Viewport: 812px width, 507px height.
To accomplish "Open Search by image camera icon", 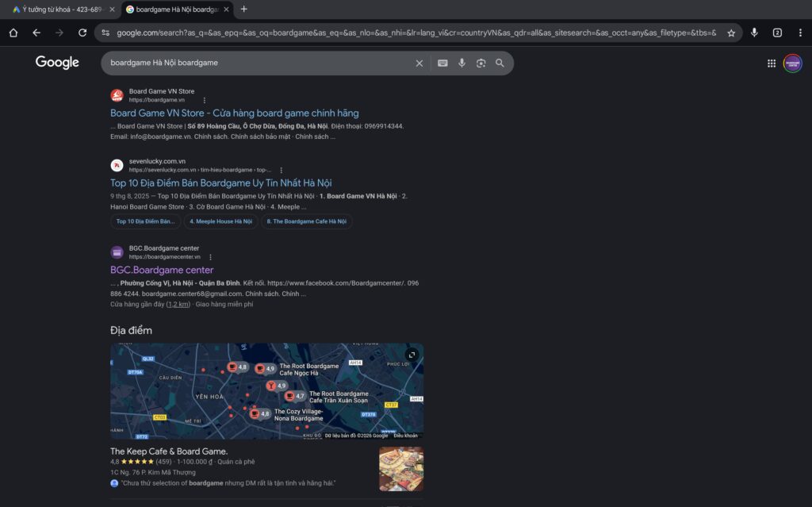I will click(x=481, y=63).
